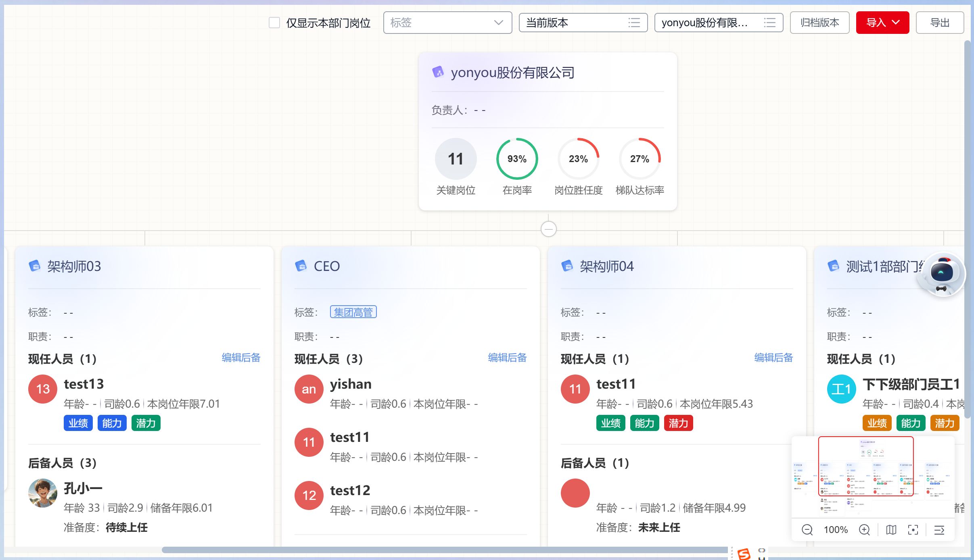Image resolution: width=974 pixels, height=560 pixels.
Task: Click the yonyou company org icon
Action: coord(438,72)
